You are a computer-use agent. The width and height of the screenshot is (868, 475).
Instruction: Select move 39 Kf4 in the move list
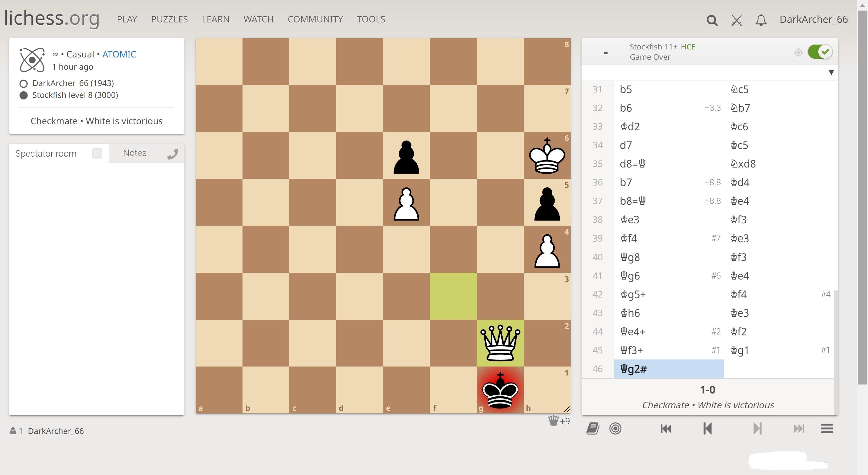pyautogui.click(x=629, y=238)
